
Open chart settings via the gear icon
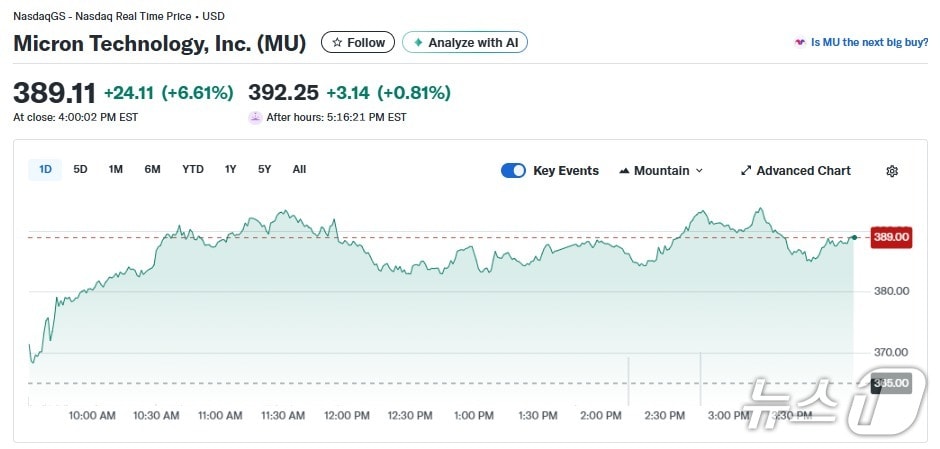[892, 171]
